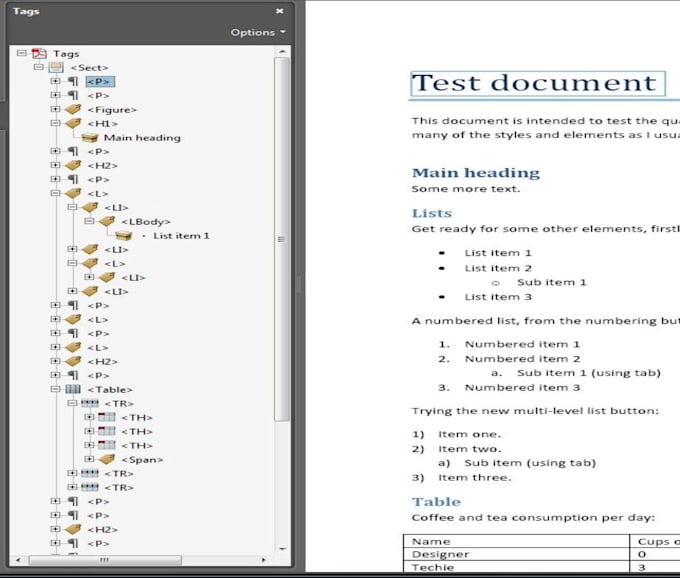Click the <LBody> tag icon
The height and width of the screenshot is (578, 680).
pyautogui.click(x=106, y=221)
